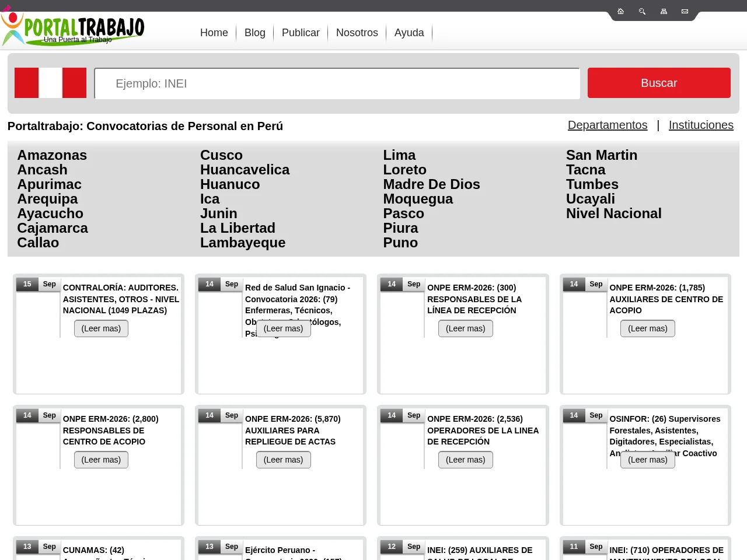Choose the Huancavelica department

tap(245, 170)
